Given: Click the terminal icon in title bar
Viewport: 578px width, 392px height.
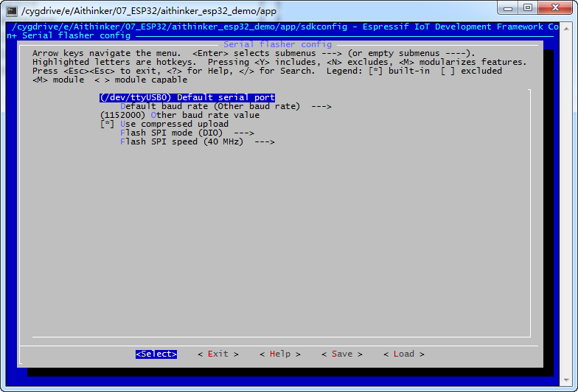Looking at the screenshot, I should (x=12, y=11).
